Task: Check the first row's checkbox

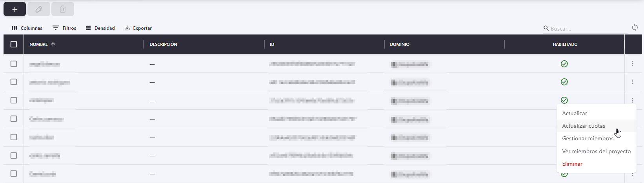Action: (14, 64)
